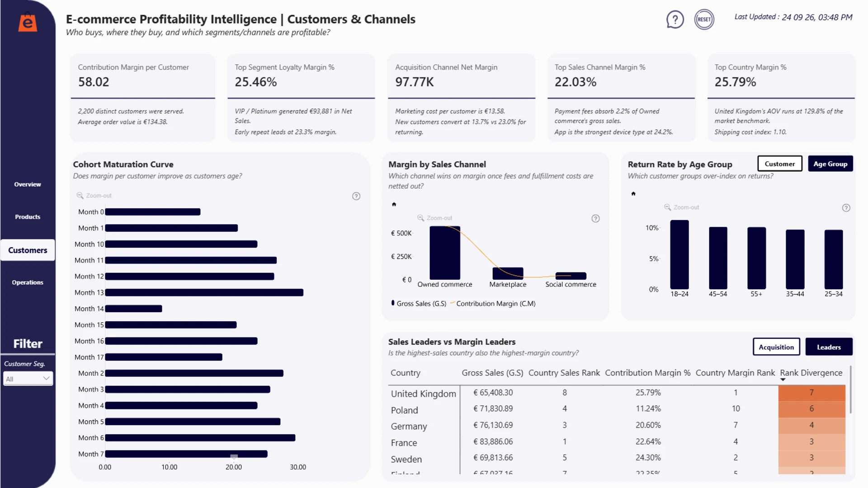Switch the table to Leaders view
The height and width of the screenshot is (488, 868).
pyautogui.click(x=829, y=347)
